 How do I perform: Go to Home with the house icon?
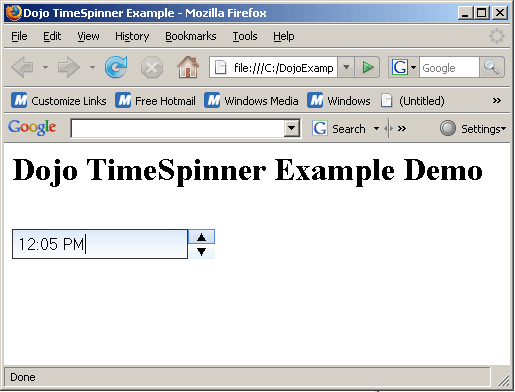point(188,67)
